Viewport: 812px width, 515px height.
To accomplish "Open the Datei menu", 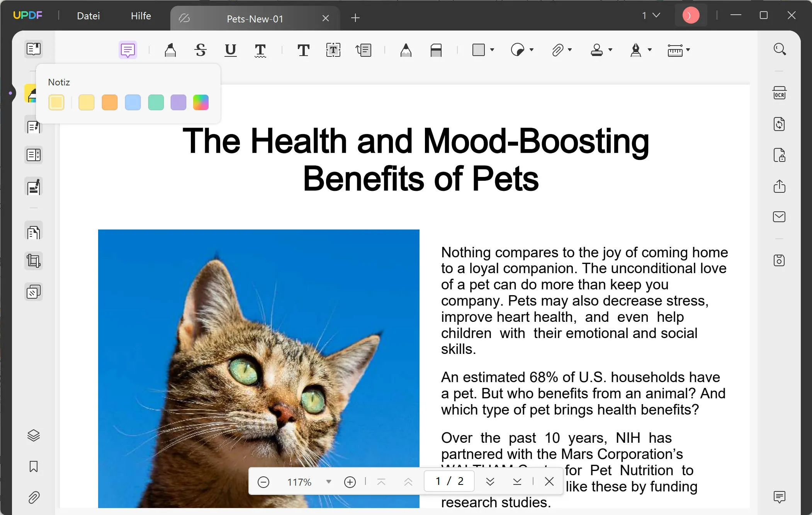I will pos(88,16).
